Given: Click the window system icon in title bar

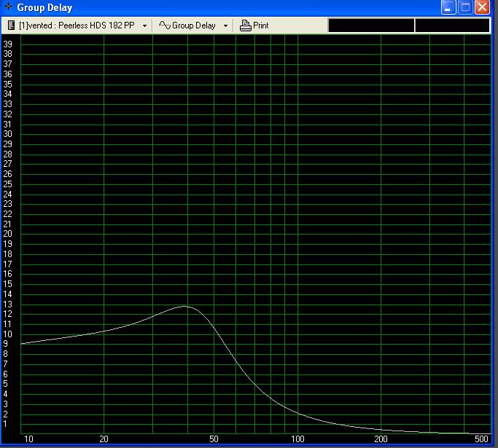Looking at the screenshot, I should pyautogui.click(x=9, y=7).
